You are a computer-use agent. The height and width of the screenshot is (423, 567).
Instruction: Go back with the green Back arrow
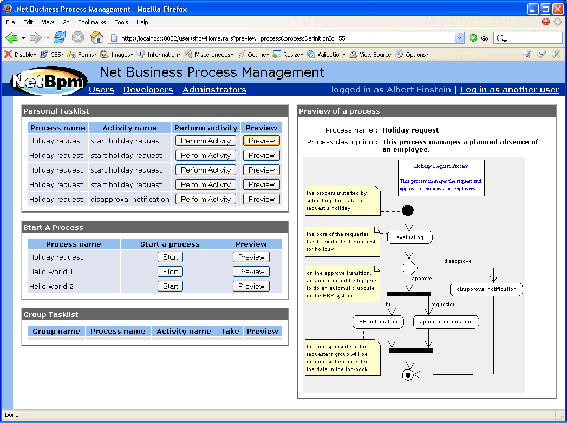click(x=12, y=38)
